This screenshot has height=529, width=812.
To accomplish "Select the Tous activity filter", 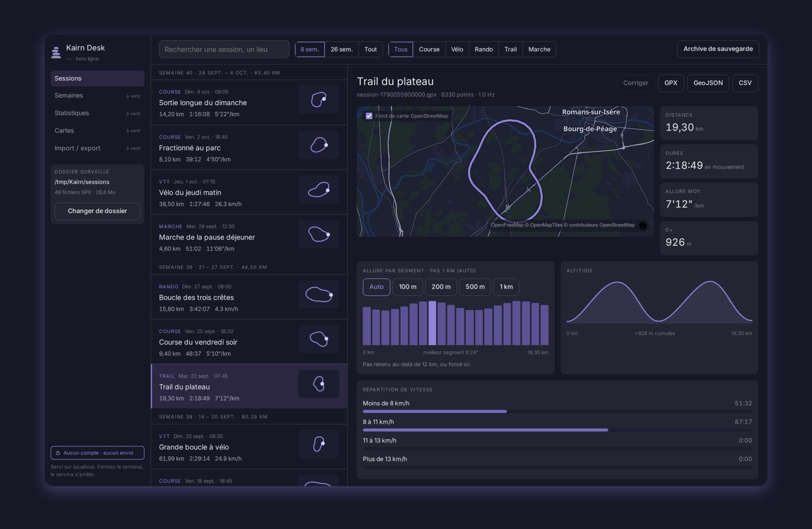I will click(x=401, y=49).
